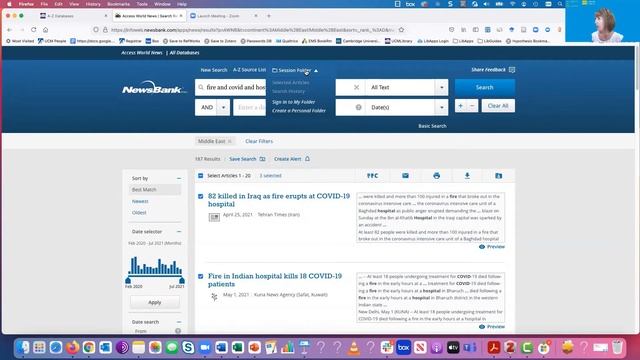Collapse the Sort by section
This screenshot has width=640, height=360.
click(179, 178)
